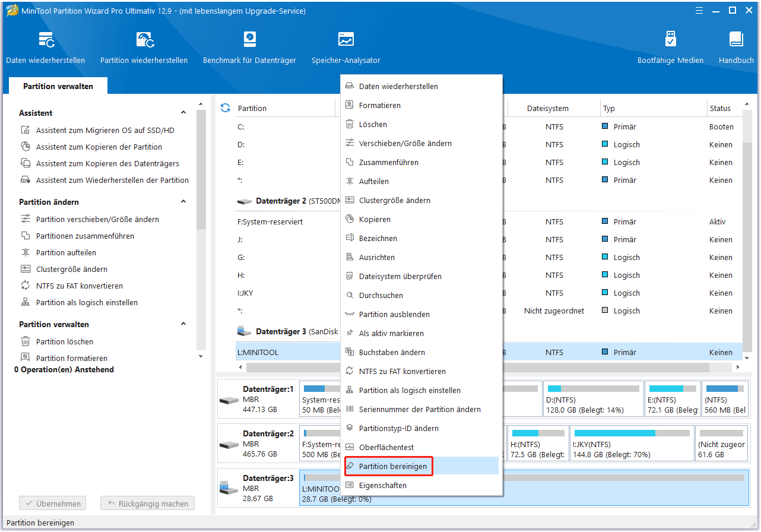Image resolution: width=761 pixels, height=532 pixels.
Task: Select the I:JKY(NTFS) block in disk map
Action: click(631, 444)
